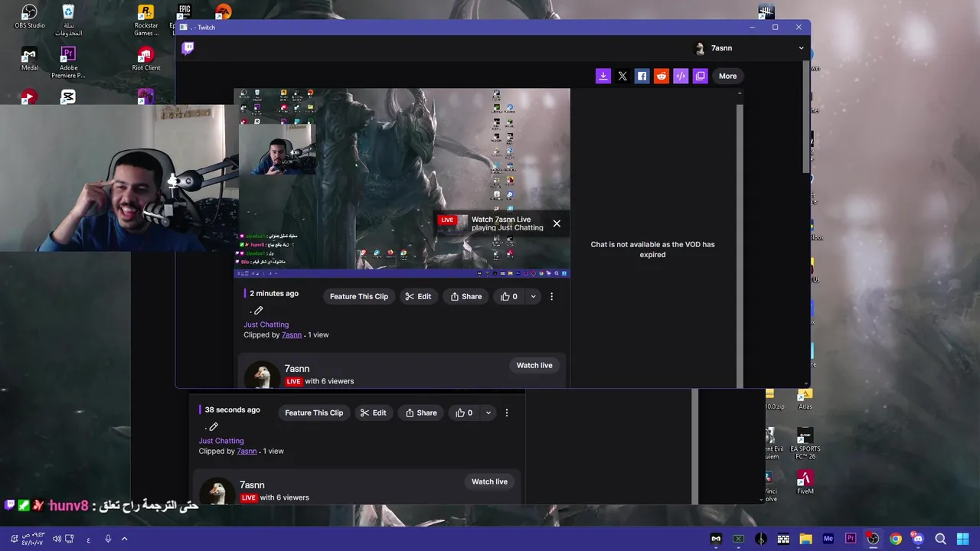
Task: Edit title pencil for 2 minutes ago clip
Action: tap(258, 310)
